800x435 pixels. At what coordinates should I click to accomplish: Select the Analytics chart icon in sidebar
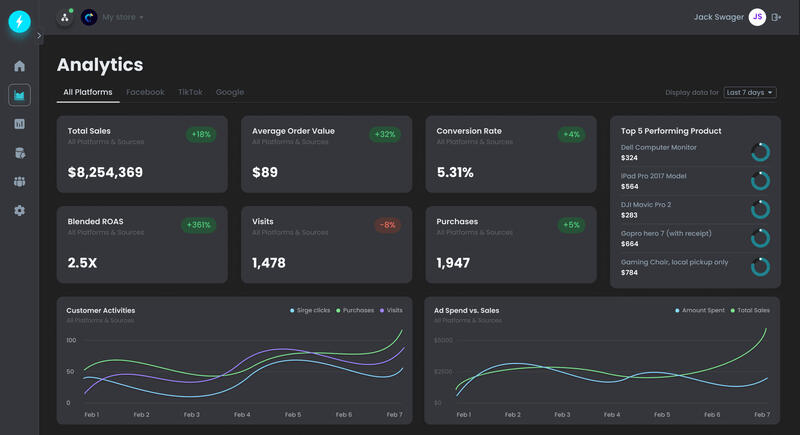click(x=19, y=95)
